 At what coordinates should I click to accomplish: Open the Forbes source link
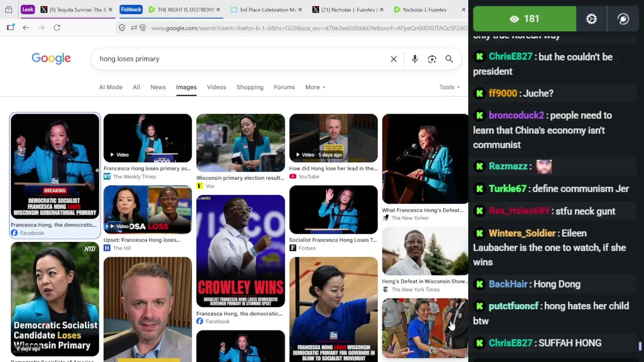[x=302, y=248]
